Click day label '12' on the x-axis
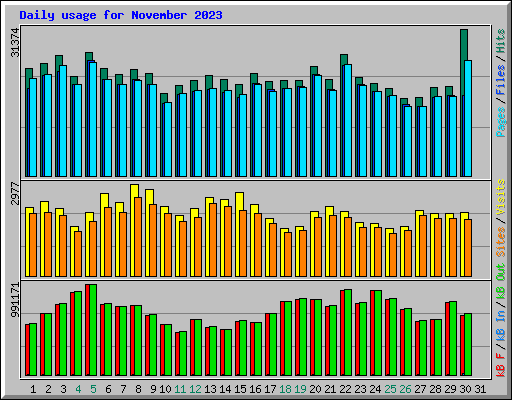The height and width of the screenshot is (400, 512). [x=195, y=389]
